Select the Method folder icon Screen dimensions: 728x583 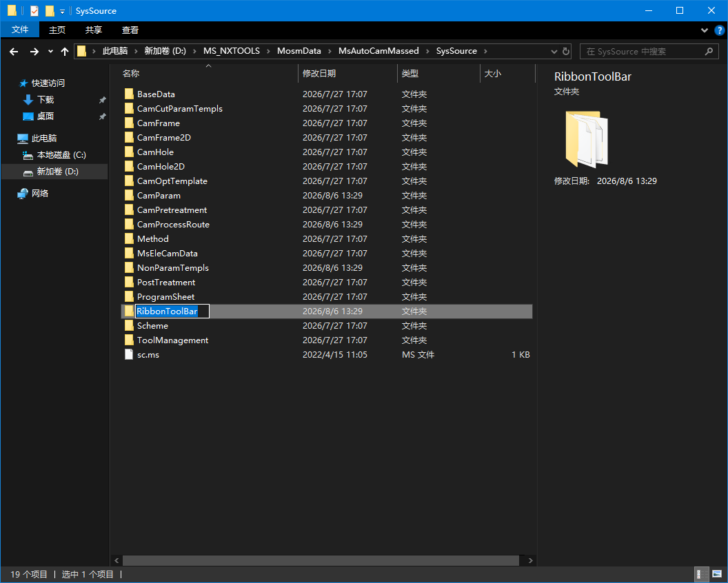click(129, 238)
